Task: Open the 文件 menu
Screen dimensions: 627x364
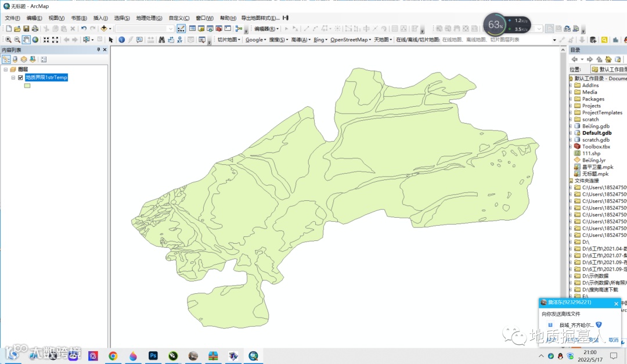Action: pos(12,18)
